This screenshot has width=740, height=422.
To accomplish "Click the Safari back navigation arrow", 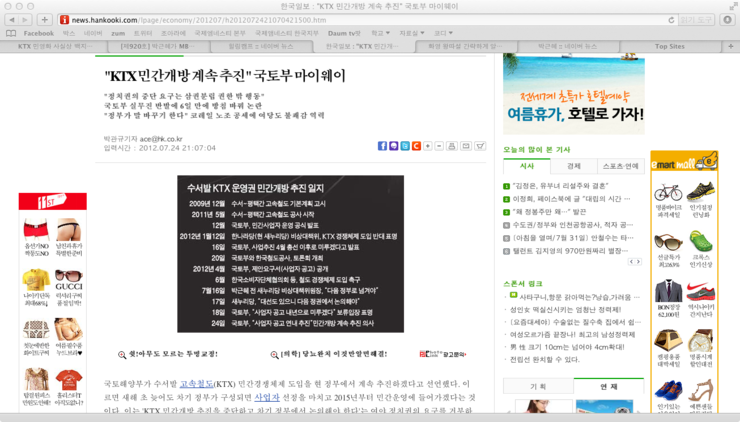I will [11, 19].
